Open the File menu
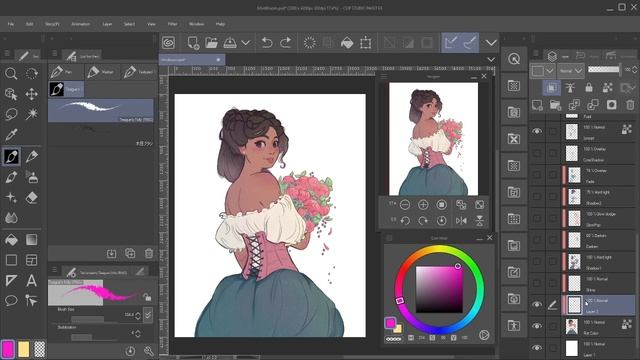Screen dimensions: 640x360 click(11, 24)
